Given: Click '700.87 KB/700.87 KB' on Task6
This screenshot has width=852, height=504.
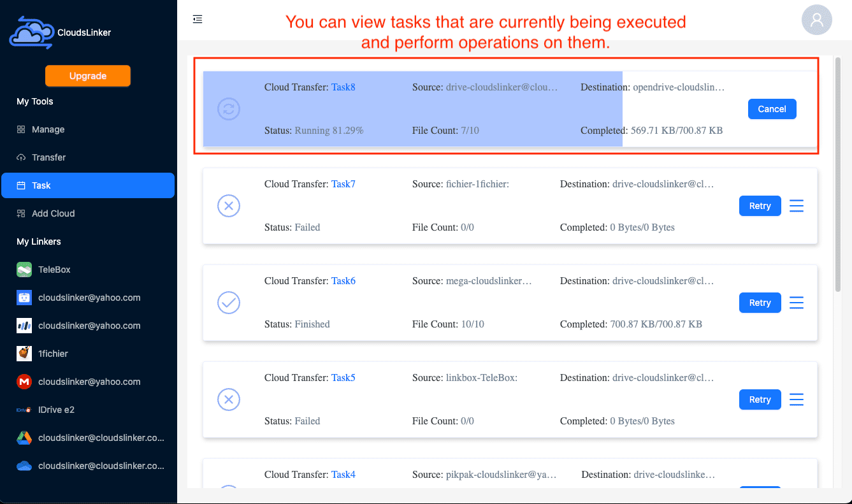Looking at the screenshot, I should (x=656, y=324).
